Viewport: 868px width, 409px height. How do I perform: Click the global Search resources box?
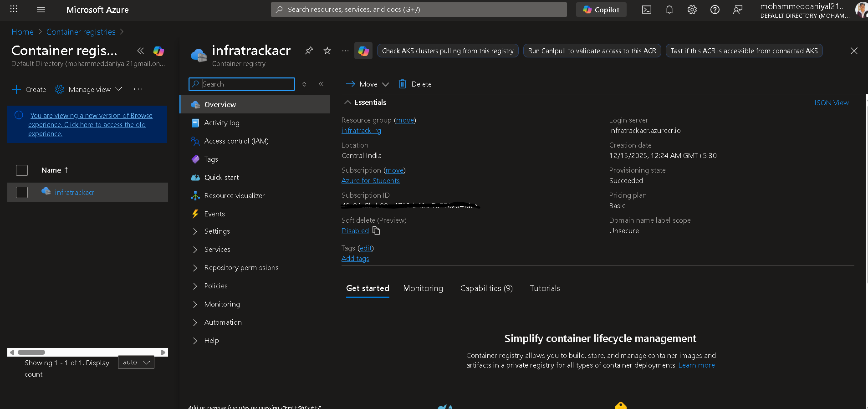[419, 10]
